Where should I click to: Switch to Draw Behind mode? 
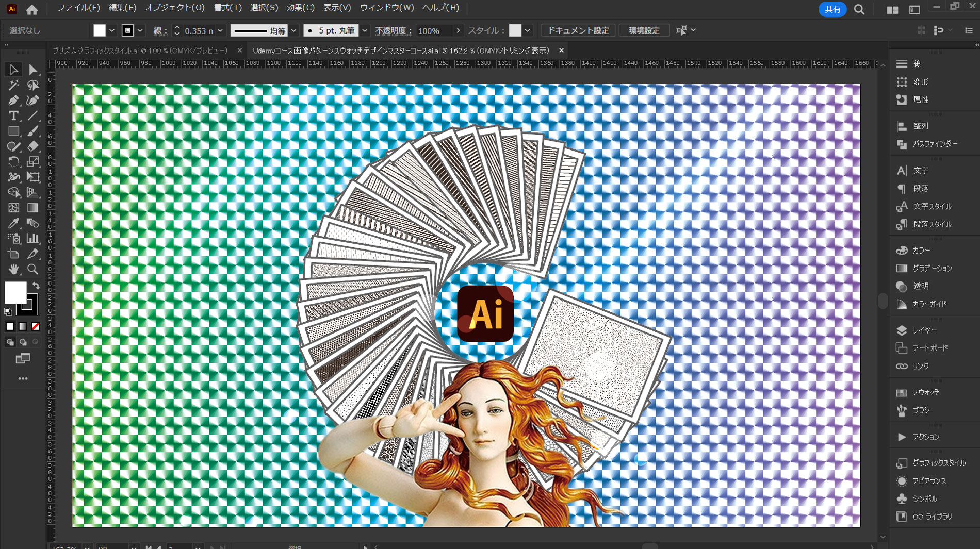[23, 342]
